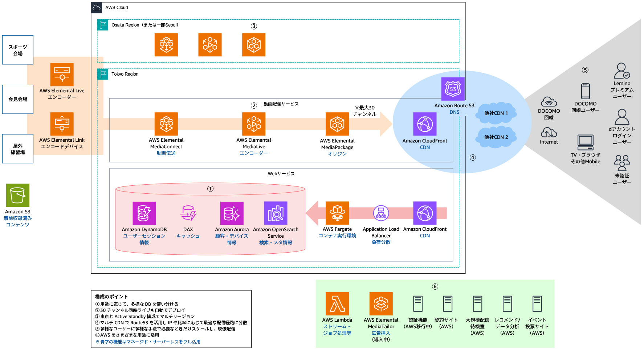Click the dアカウントログインユーザー person icon
The image size is (644, 350).
point(622,117)
